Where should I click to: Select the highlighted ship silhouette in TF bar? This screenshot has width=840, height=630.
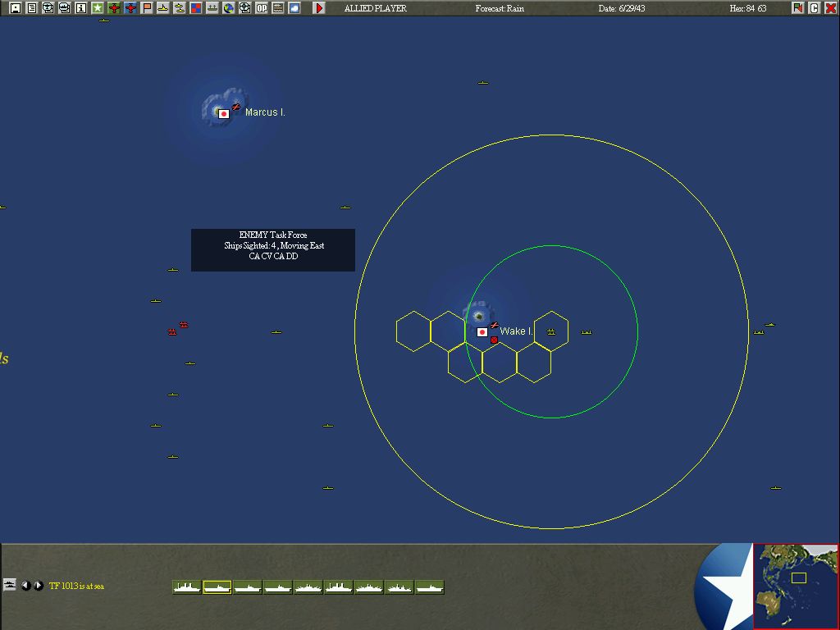pyautogui.click(x=217, y=587)
